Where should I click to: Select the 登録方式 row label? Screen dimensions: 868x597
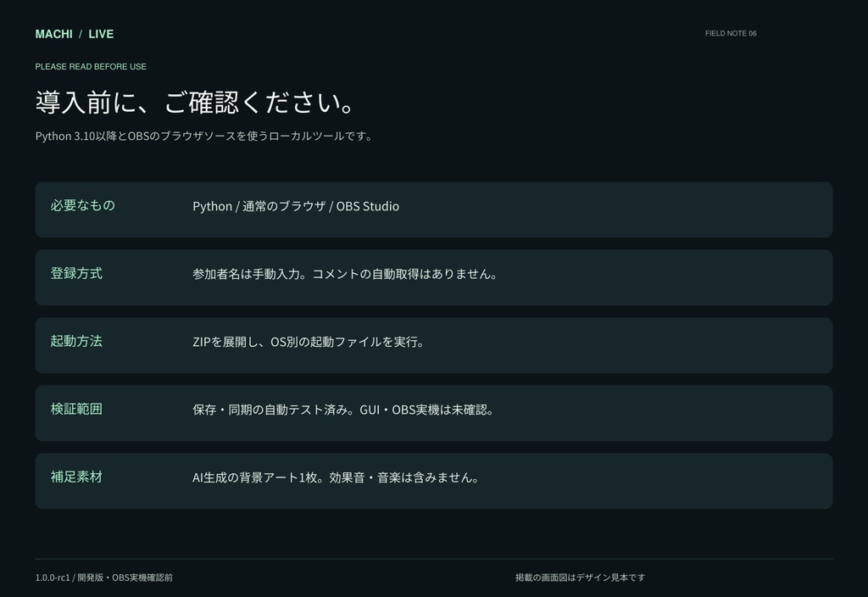76,273
